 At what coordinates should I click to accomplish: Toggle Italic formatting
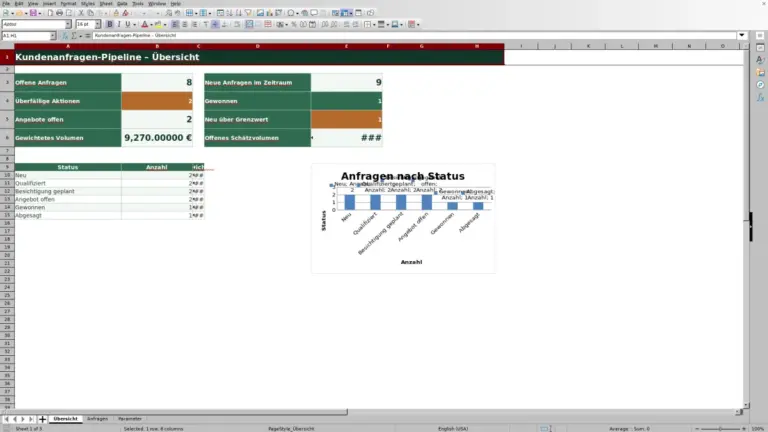tap(119, 24)
